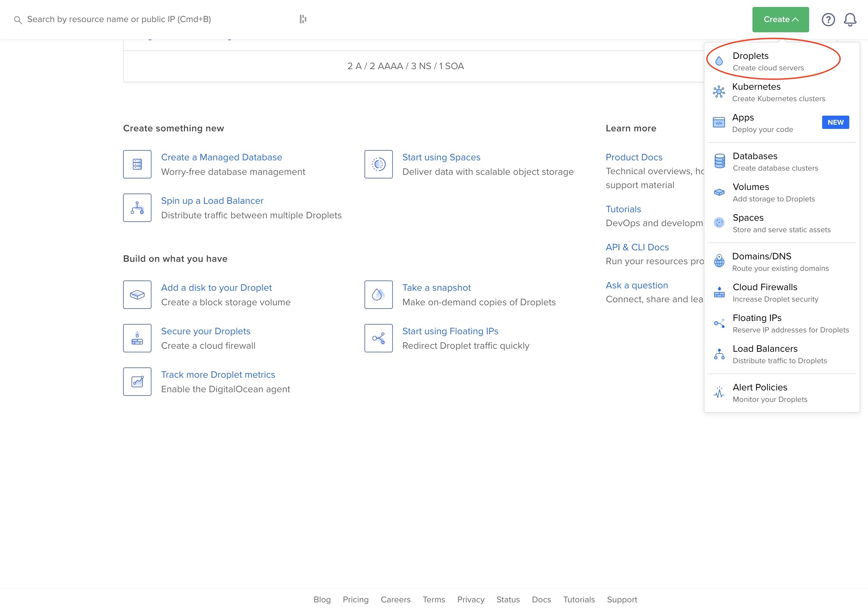Click the search magnifier icon
Screen dimensions: 868x609
pyautogui.click(x=18, y=20)
